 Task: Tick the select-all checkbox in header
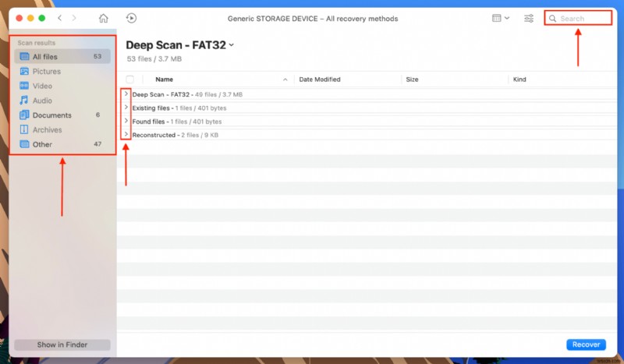pyautogui.click(x=129, y=80)
